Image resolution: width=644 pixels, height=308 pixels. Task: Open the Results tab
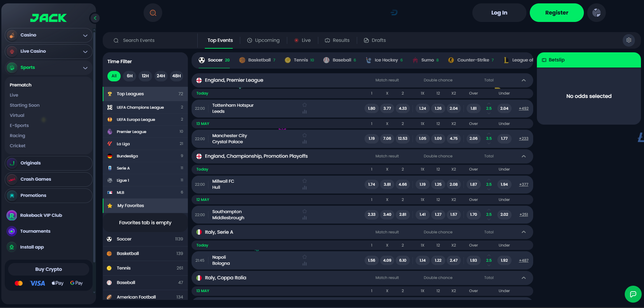pyautogui.click(x=337, y=40)
